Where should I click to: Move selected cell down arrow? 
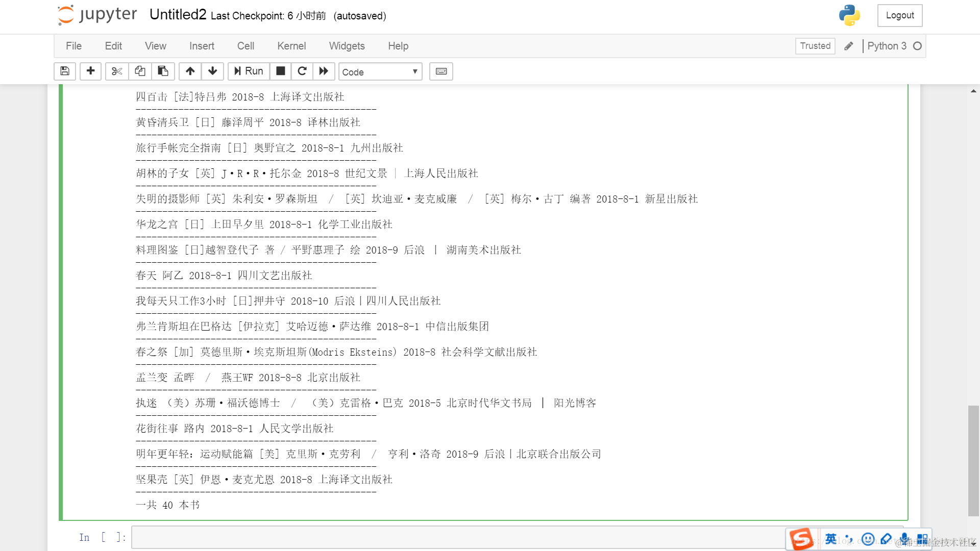[x=213, y=71]
